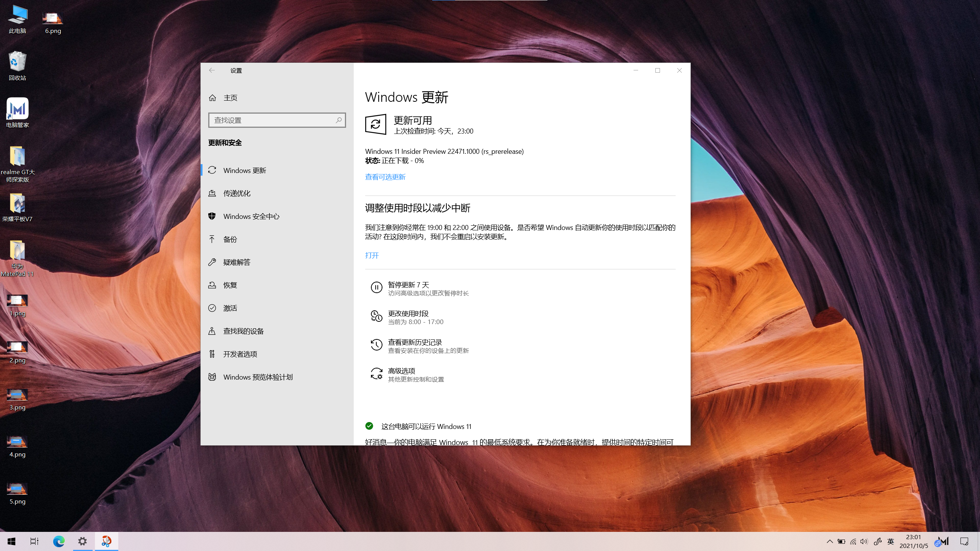Open the 回收站 recycle bin icon
Viewport: 980px width, 551px height.
(18, 66)
